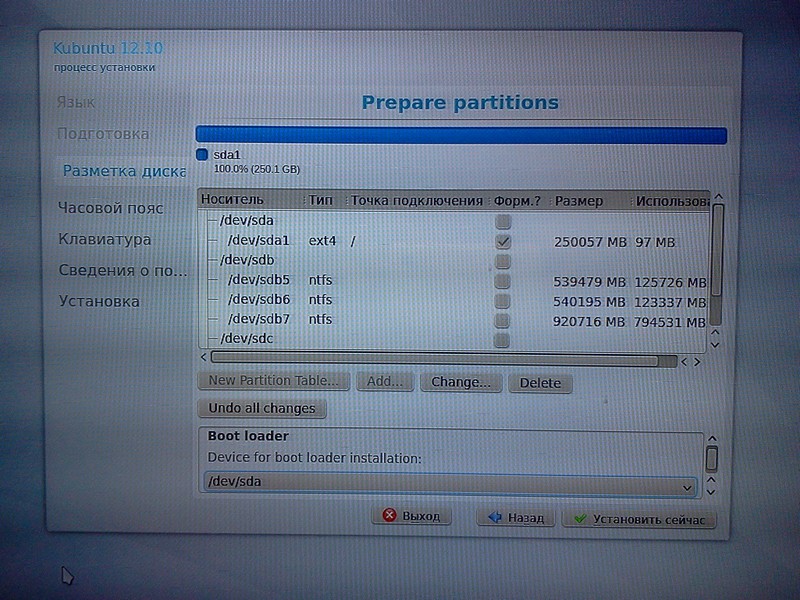Click the New Partition Table button
This screenshot has width=800, height=600.
pyautogui.click(x=273, y=381)
